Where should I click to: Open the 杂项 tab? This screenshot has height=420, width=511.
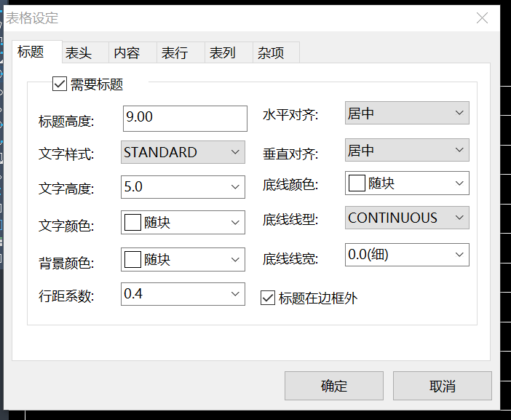[277, 52]
